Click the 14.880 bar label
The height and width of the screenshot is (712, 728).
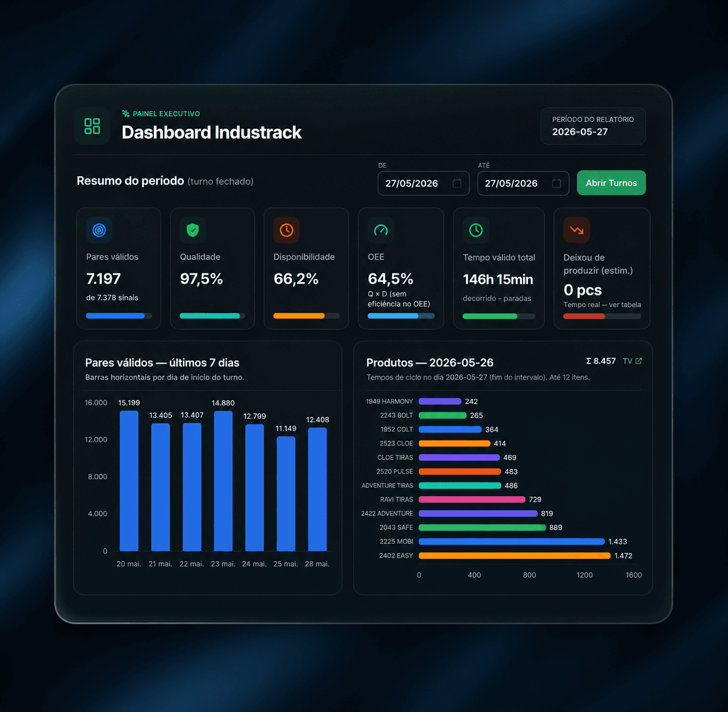click(223, 403)
